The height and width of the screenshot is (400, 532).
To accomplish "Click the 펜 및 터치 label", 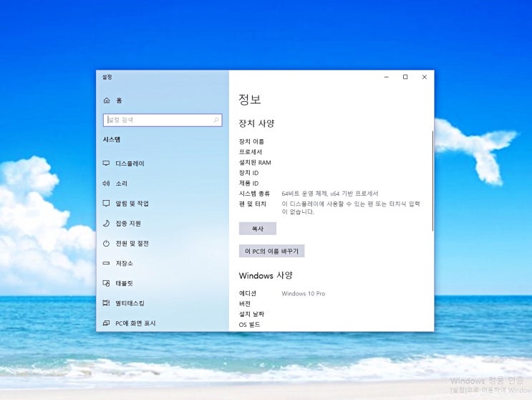I will coord(253,204).
